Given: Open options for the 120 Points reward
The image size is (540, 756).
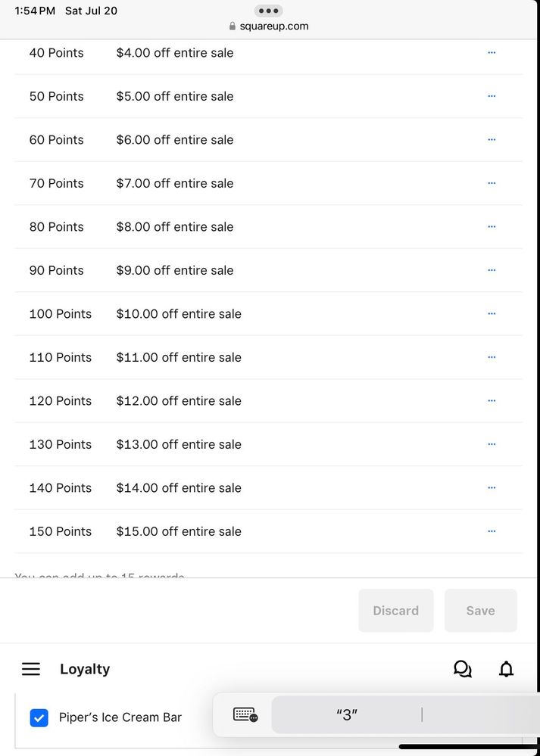Looking at the screenshot, I should coord(492,400).
